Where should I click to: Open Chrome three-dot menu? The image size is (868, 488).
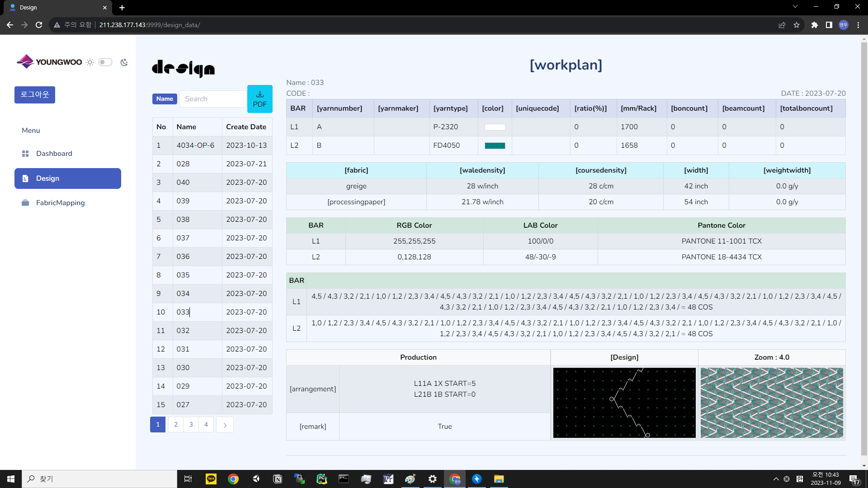tap(858, 25)
